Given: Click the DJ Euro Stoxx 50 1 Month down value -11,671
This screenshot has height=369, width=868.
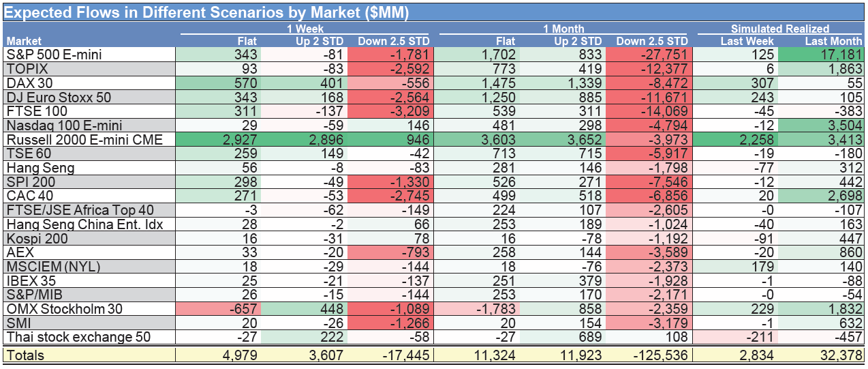Looking at the screenshot, I should point(666,98).
